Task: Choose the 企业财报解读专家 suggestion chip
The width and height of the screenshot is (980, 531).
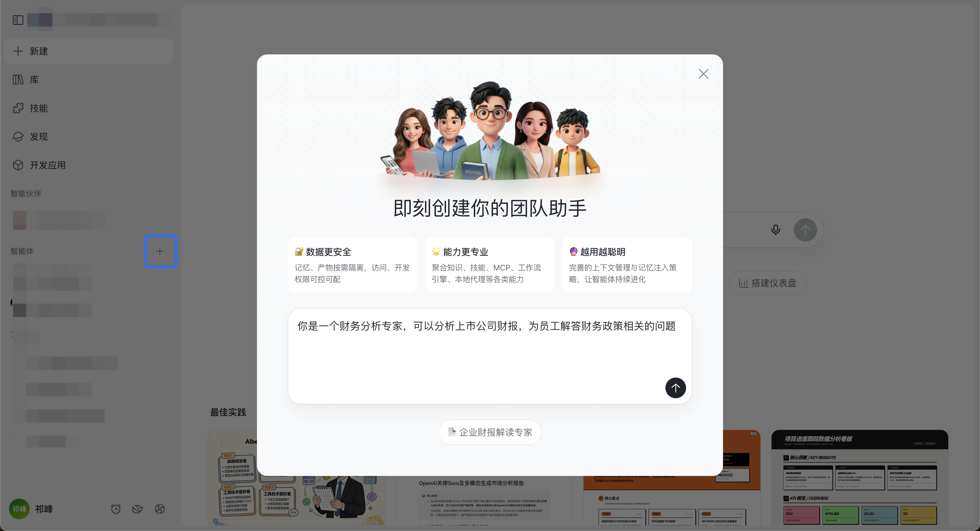Action: pos(490,432)
